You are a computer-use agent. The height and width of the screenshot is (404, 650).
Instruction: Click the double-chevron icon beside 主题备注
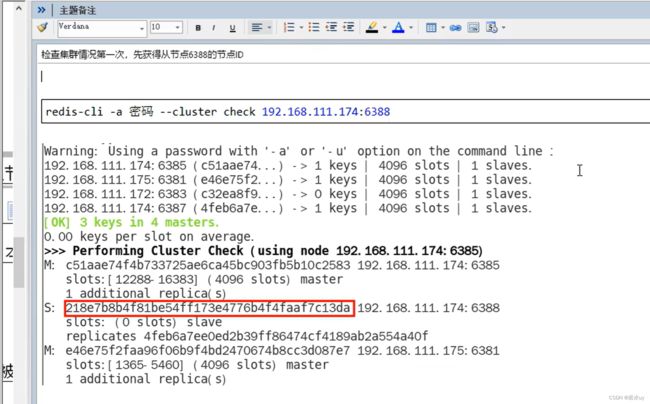point(41,10)
